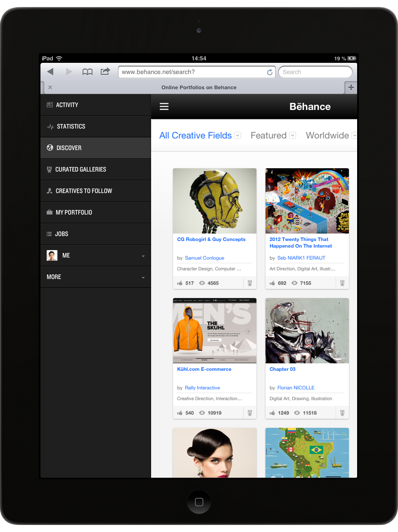Click the Wi-Fi icon in status bar
398x532 pixels.
tap(59, 58)
